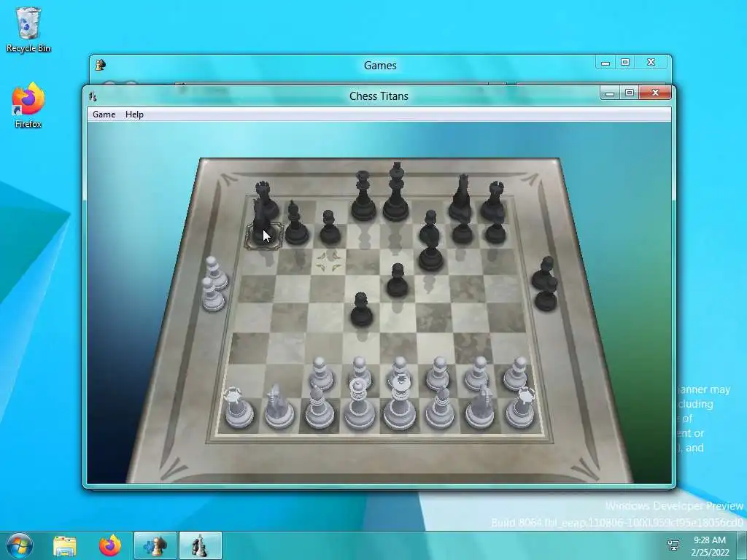Click the black pawn on g7
Viewport: 747px width, 560px height.
coord(462,233)
